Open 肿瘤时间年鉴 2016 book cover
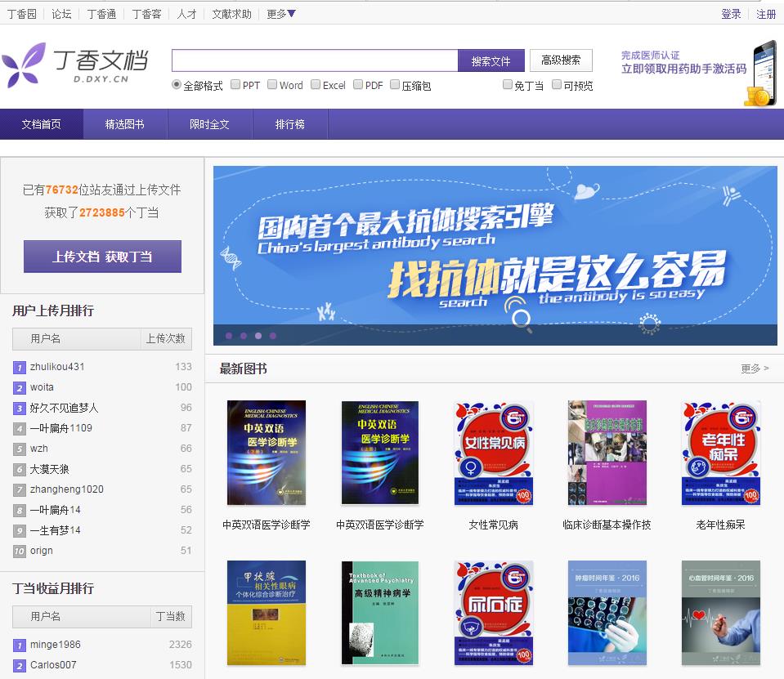The width and height of the screenshot is (784, 679). point(607,613)
